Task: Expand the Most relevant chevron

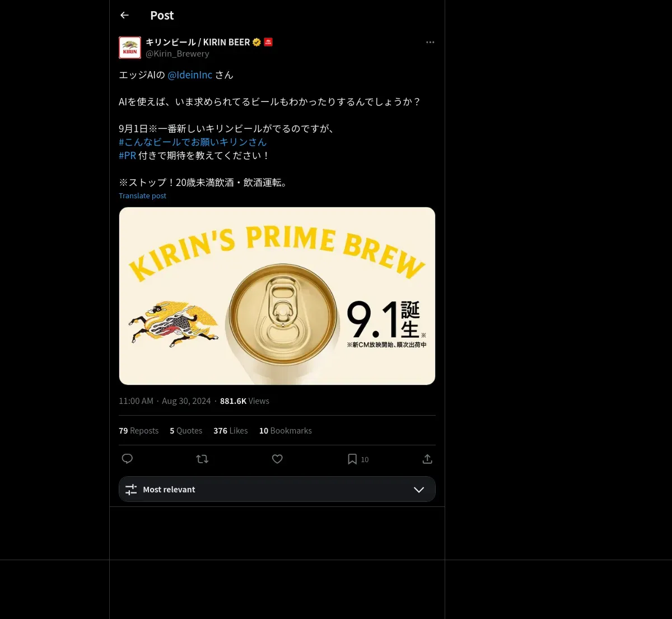Action: [x=419, y=490]
